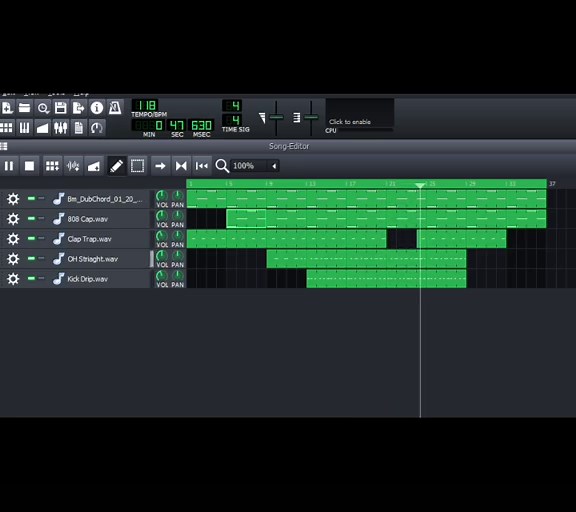This screenshot has height=512, width=576.
Task: Add a sample track
Action: pos(73,166)
